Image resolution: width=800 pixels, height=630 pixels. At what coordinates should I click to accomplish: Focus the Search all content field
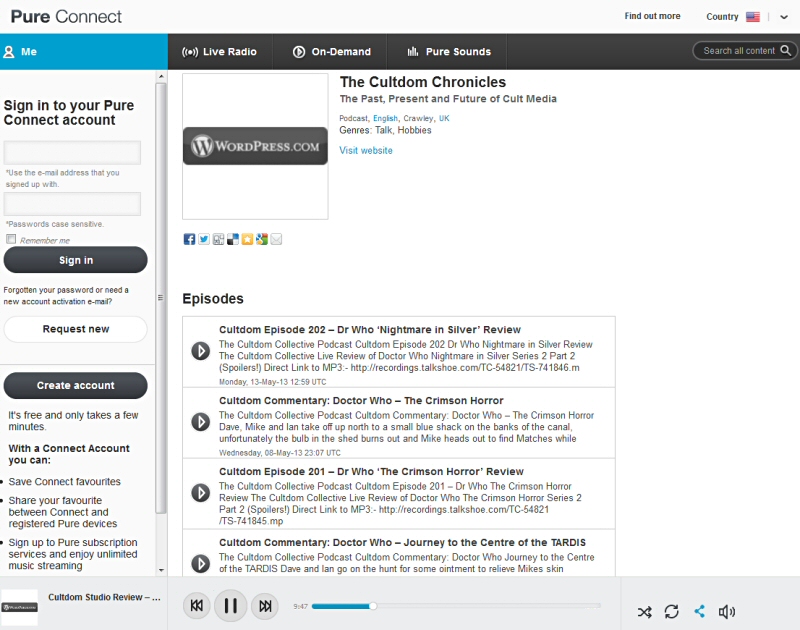740,51
